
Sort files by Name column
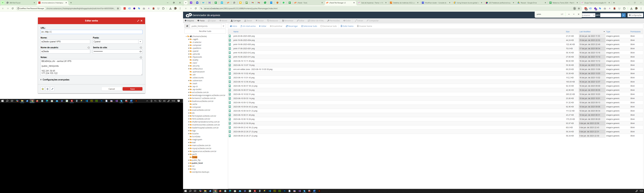tap(236, 32)
